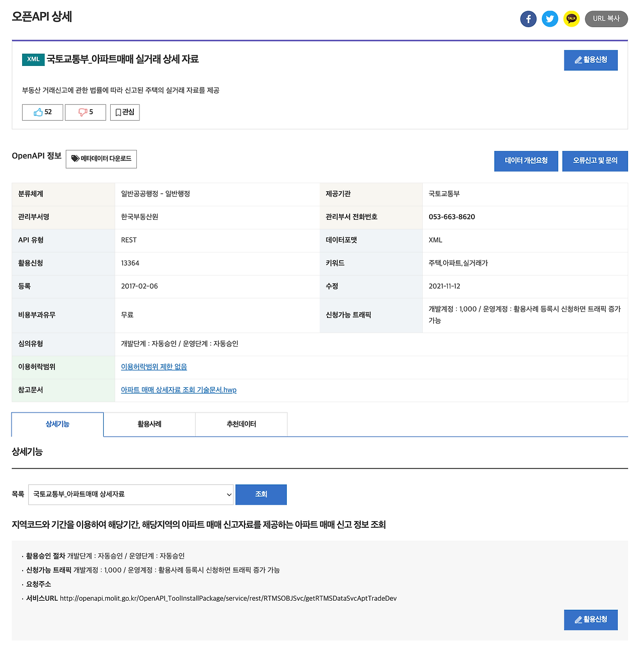
Task: Open the 이용허락범위 제한 없음 link
Action: (154, 367)
